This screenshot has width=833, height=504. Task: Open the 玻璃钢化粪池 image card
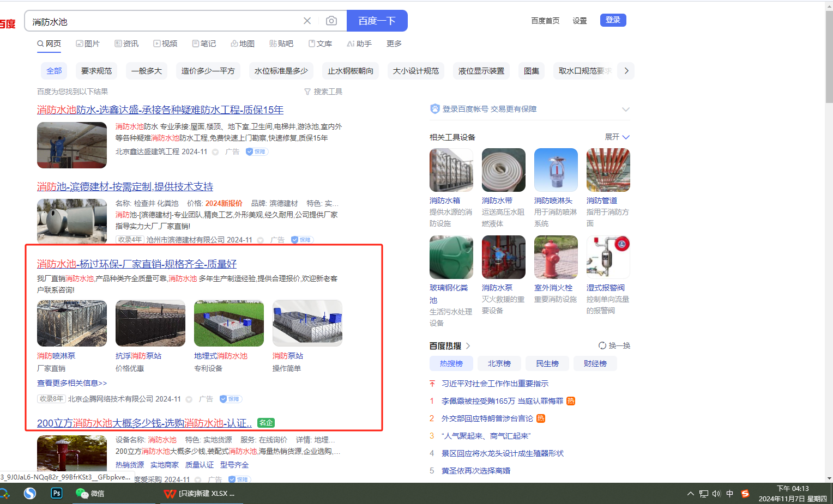[x=451, y=257]
